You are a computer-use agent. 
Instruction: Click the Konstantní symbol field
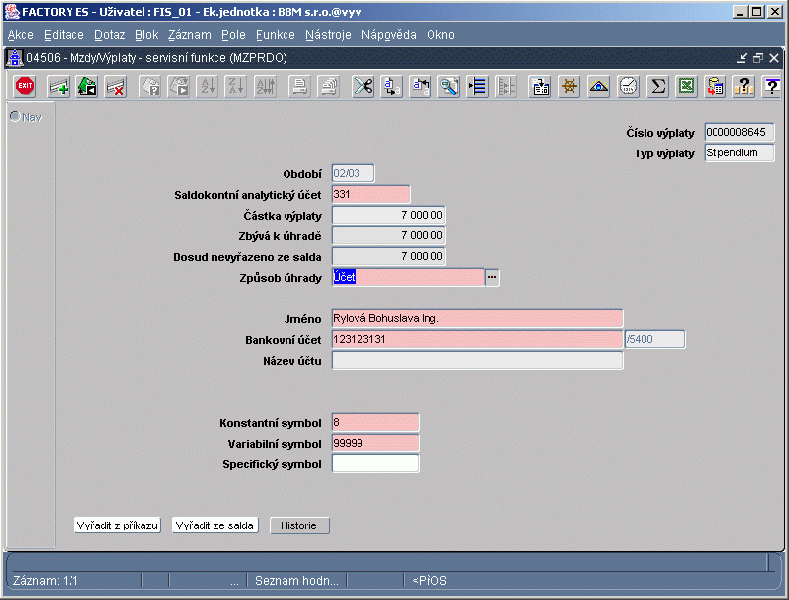coord(375,423)
